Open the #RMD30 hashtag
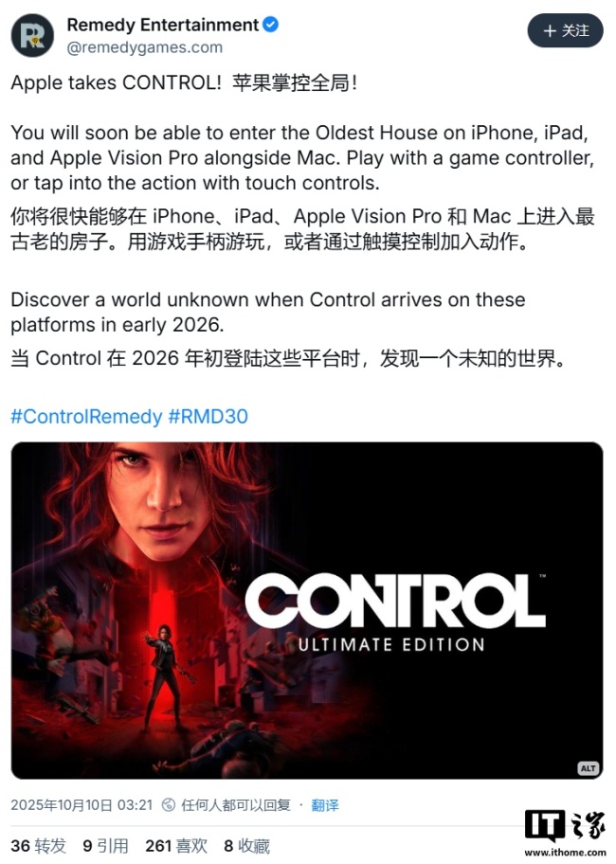Viewport: 616px width, 864px height. point(208,416)
